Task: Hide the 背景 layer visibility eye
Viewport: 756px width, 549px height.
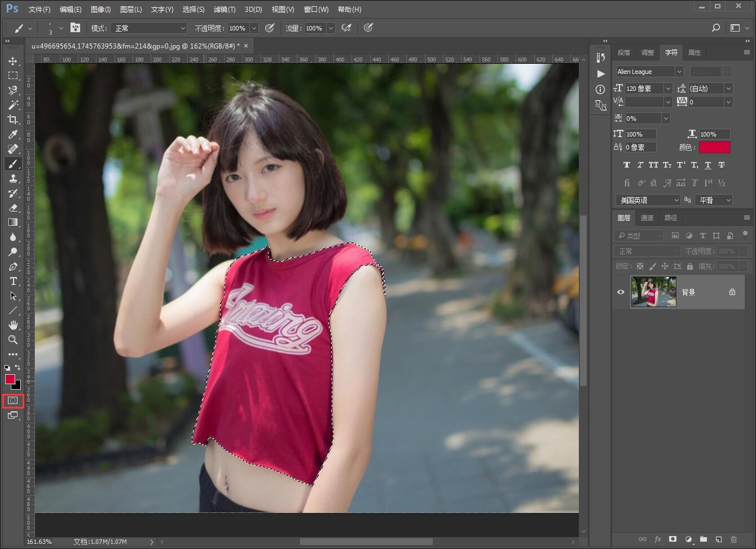Action: (x=621, y=292)
